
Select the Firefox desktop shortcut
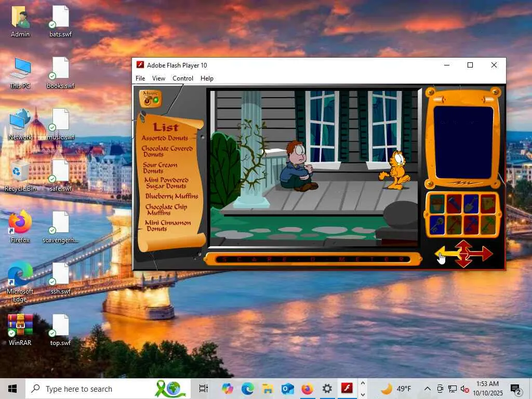(x=20, y=228)
